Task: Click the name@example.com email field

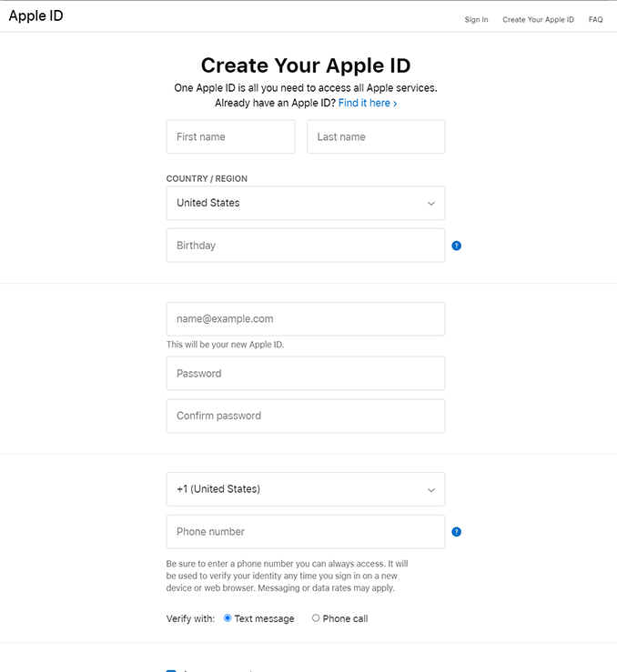Action: [306, 319]
